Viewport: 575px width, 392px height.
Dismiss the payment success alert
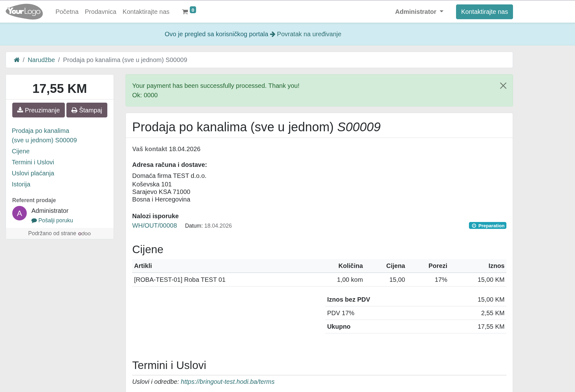tap(503, 86)
